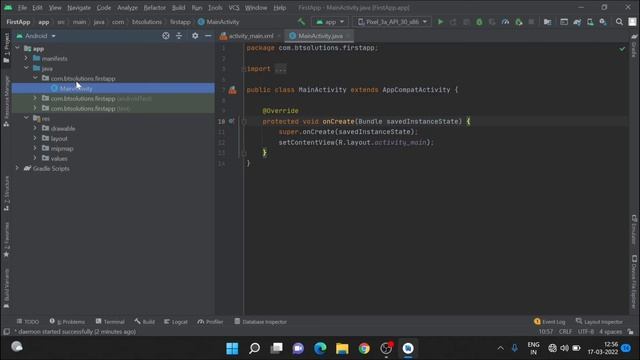Open the Database Inspector tool window
The width and height of the screenshot is (640, 360).
[260, 322]
